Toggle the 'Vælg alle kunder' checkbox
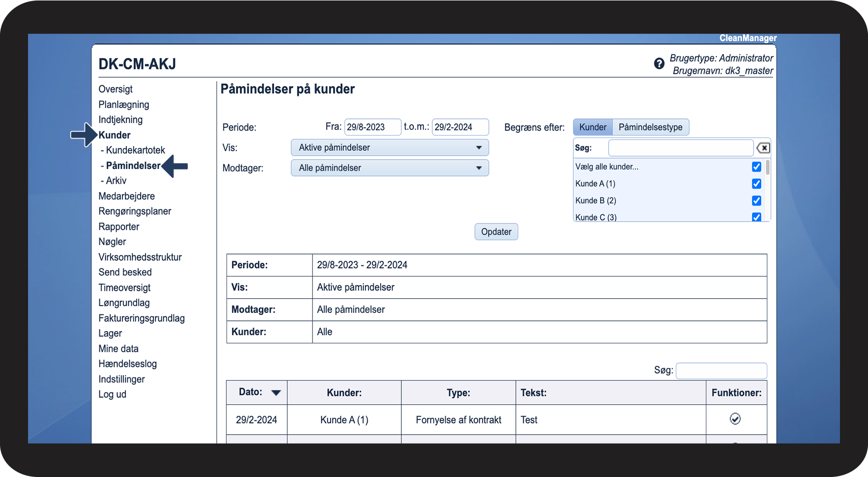 [756, 167]
